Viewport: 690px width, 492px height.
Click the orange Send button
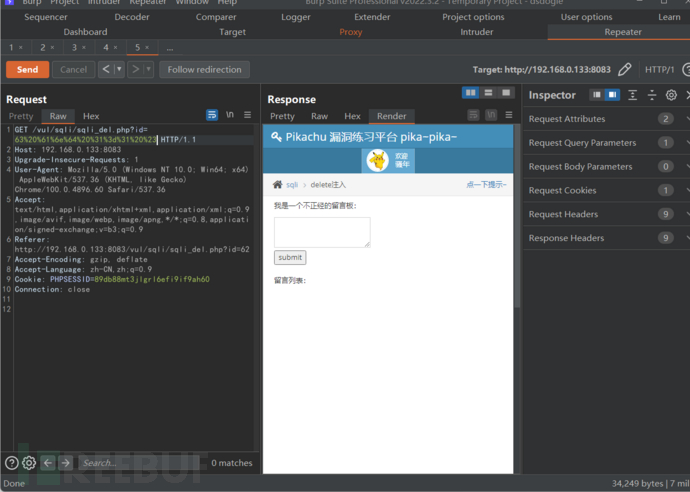27,70
